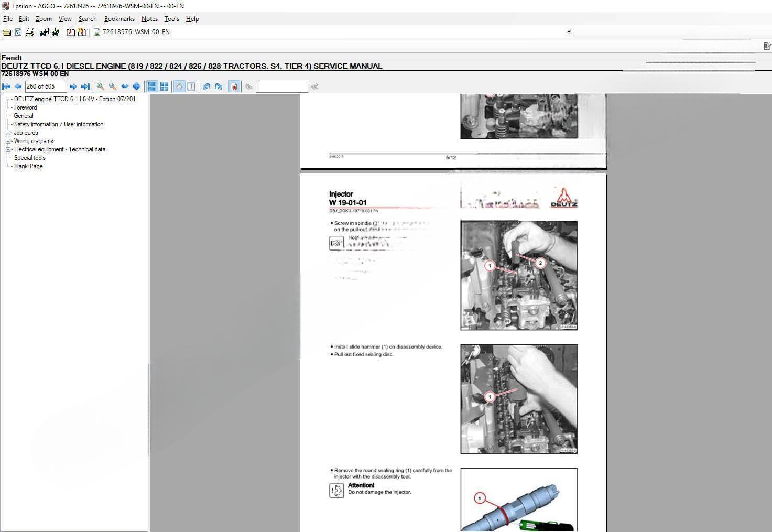Screen dimensions: 772x532
Task: Open the Foreword section
Action: (26, 107)
